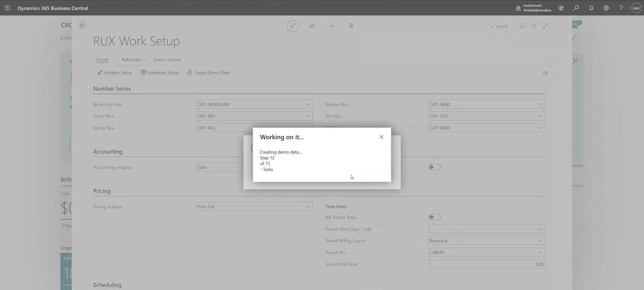Open the settings gear icon
Screen dimensions: 644x290
(x=606, y=8)
